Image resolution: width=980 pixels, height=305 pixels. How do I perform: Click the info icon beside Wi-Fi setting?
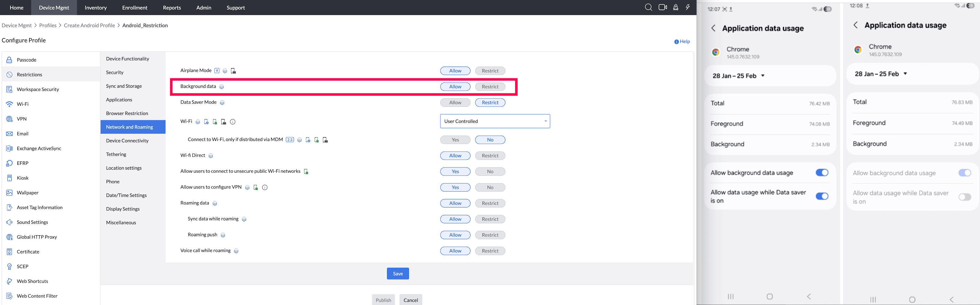pos(233,122)
